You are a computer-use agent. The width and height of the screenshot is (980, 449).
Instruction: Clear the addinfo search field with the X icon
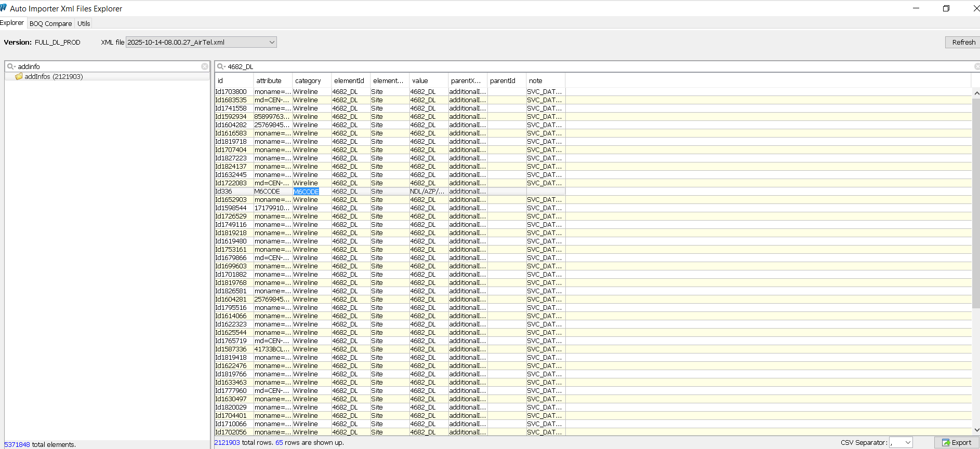[205, 66]
